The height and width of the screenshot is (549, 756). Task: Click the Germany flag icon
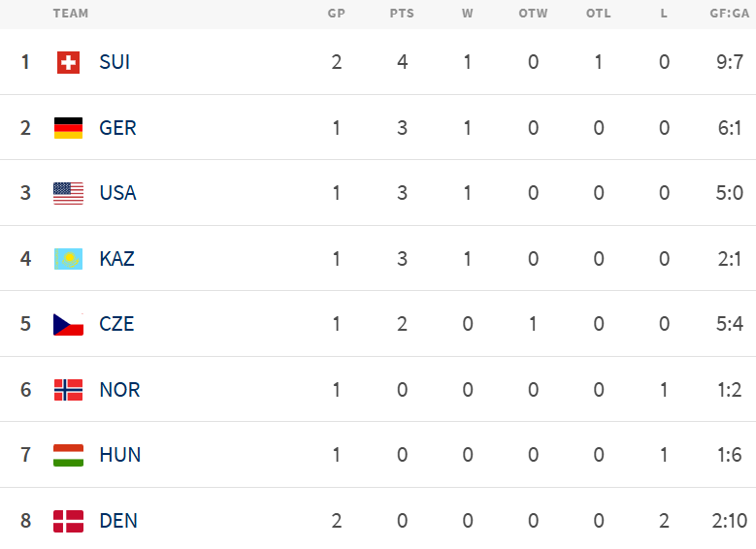click(x=68, y=128)
